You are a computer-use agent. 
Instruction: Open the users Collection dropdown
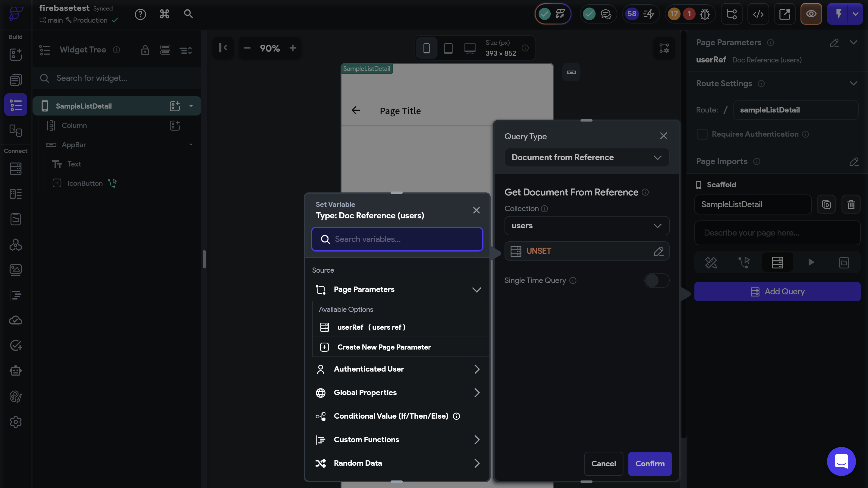click(586, 226)
